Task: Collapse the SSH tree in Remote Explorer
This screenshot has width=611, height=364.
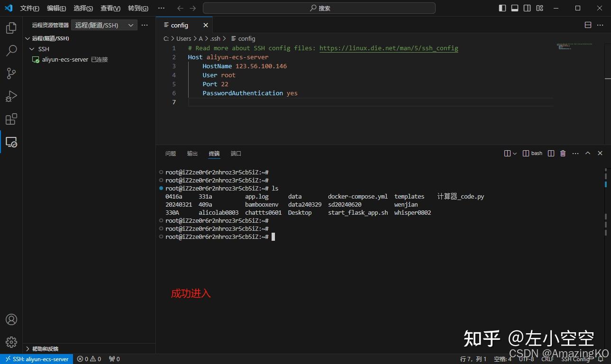Action: [31, 49]
